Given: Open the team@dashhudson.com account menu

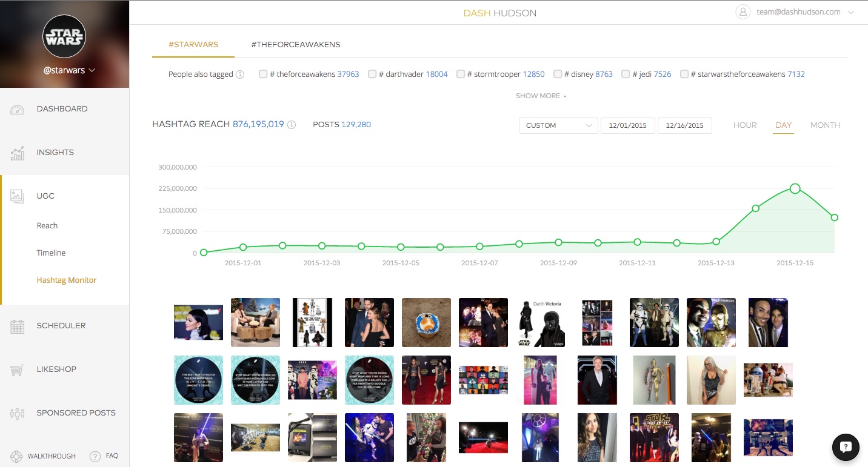Looking at the screenshot, I should tap(805, 12).
